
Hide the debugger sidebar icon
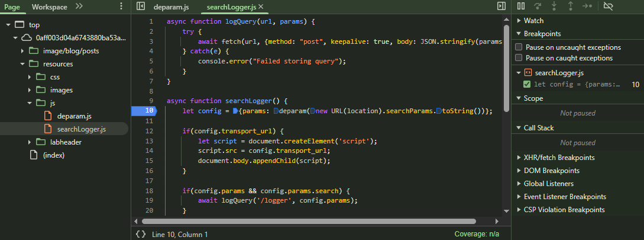(x=501, y=6)
